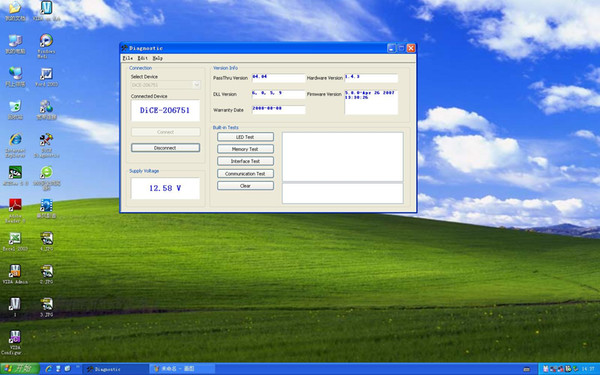Click the large test results output box
Screen dimensions: 600x375
click(x=342, y=157)
